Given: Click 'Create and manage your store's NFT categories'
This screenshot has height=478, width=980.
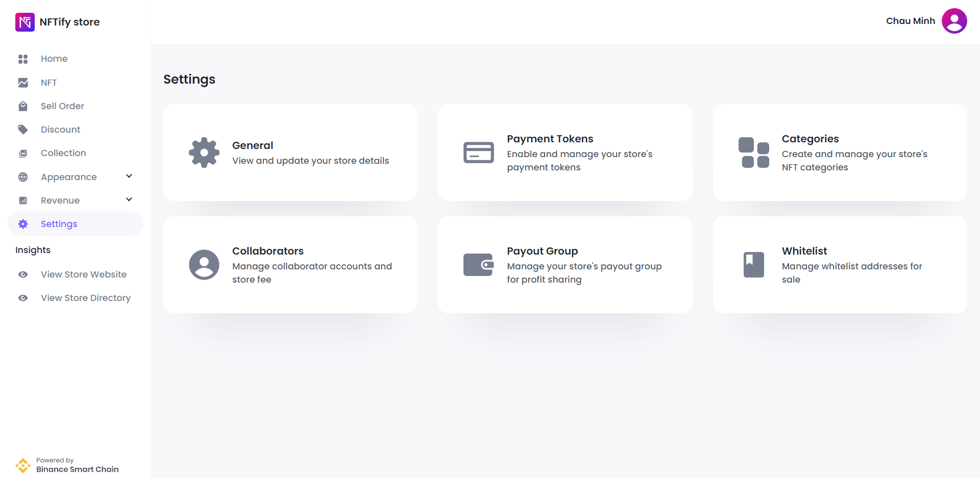Looking at the screenshot, I should pyautogui.click(x=854, y=161).
